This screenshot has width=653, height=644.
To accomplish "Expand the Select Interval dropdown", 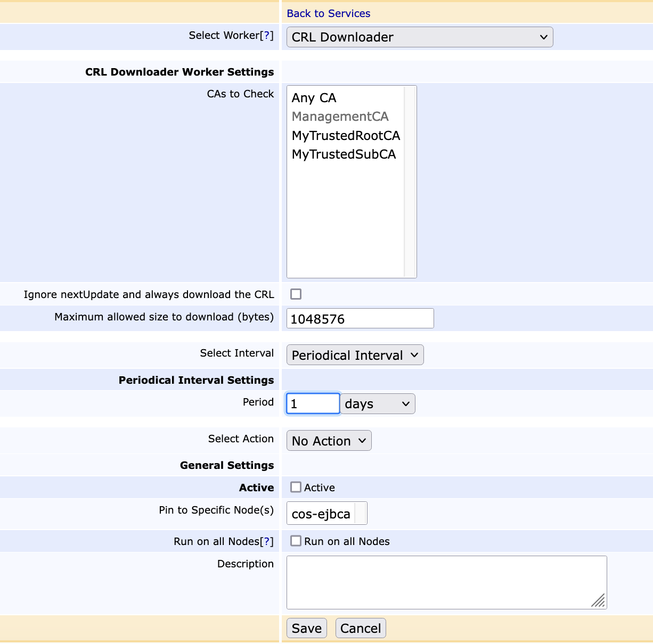I will (355, 355).
